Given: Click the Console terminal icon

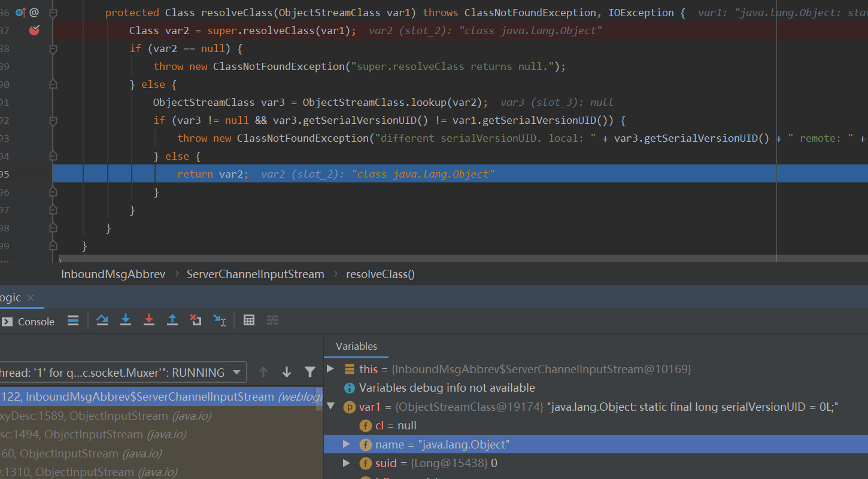Looking at the screenshot, I should click(x=7, y=322).
